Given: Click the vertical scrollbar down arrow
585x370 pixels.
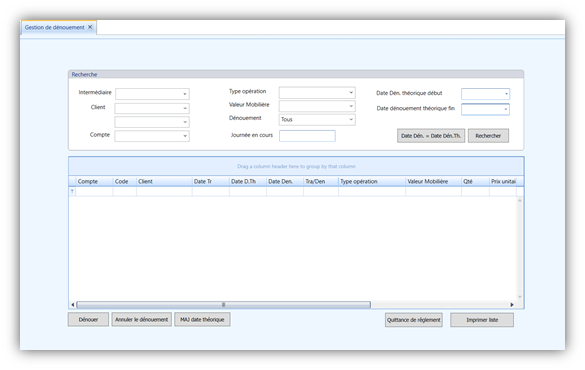Looking at the screenshot, I should pyautogui.click(x=520, y=297).
